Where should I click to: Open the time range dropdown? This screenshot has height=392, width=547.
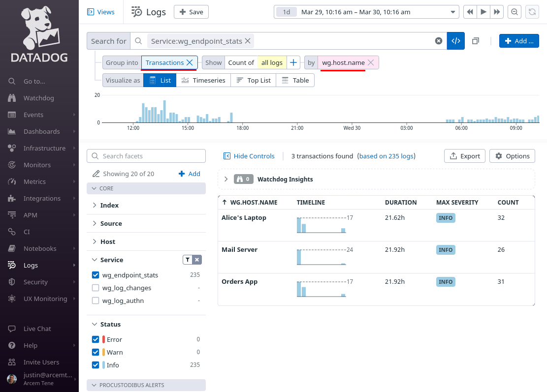452,12
